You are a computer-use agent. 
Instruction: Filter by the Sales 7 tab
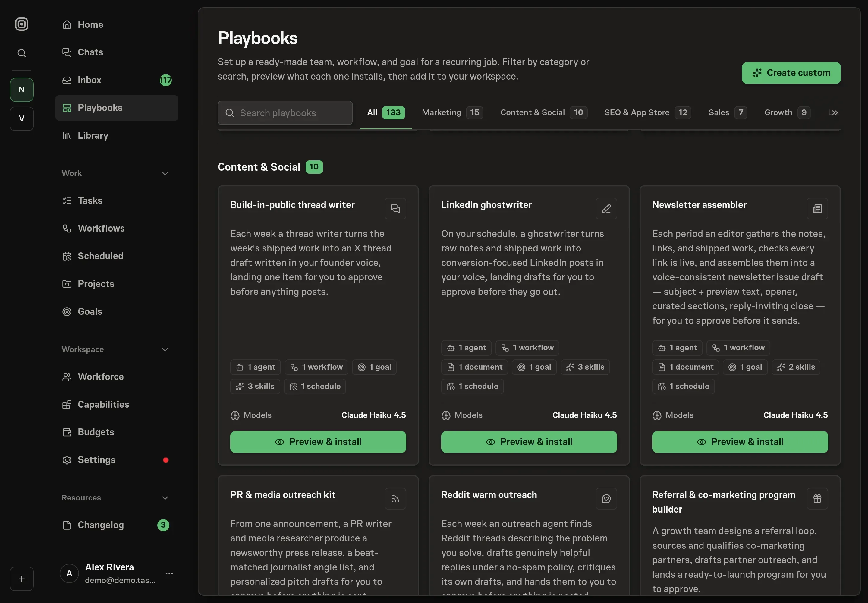pyautogui.click(x=728, y=112)
